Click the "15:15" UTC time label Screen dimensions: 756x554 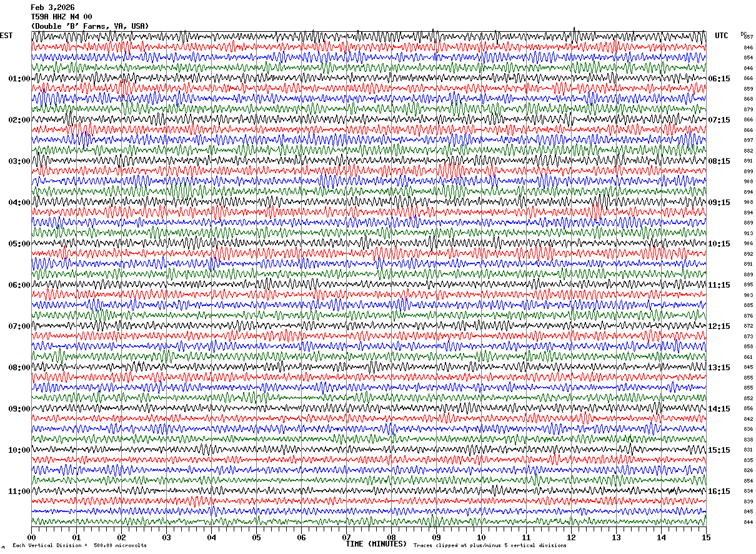719,450
